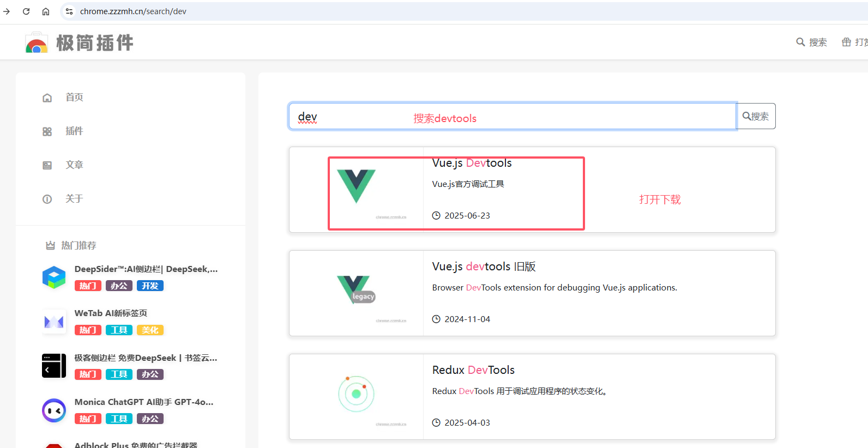
Task: Click the header gift icon
Action: pyautogui.click(x=846, y=42)
